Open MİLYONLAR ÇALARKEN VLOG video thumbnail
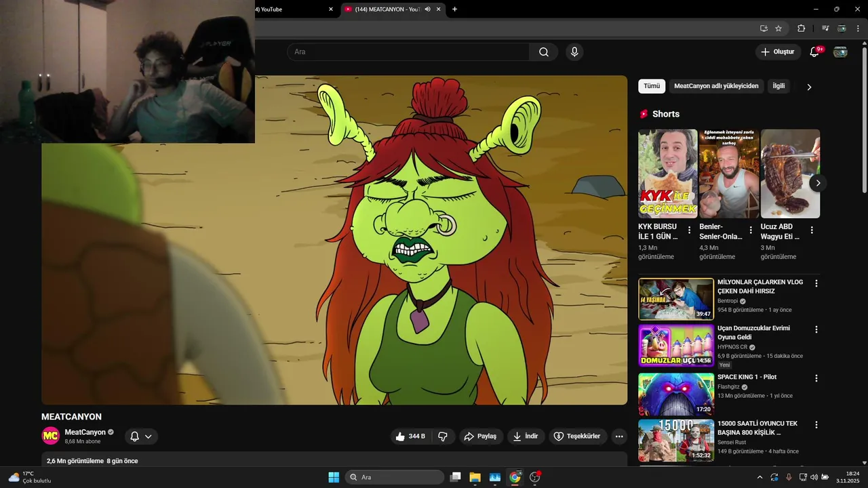 point(676,299)
